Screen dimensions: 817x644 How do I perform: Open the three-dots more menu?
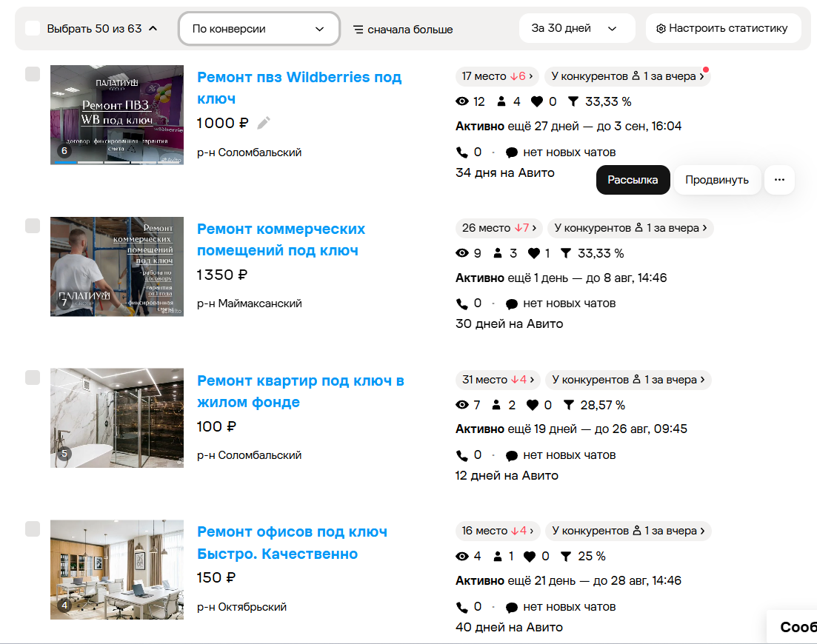[x=779, y=180]
